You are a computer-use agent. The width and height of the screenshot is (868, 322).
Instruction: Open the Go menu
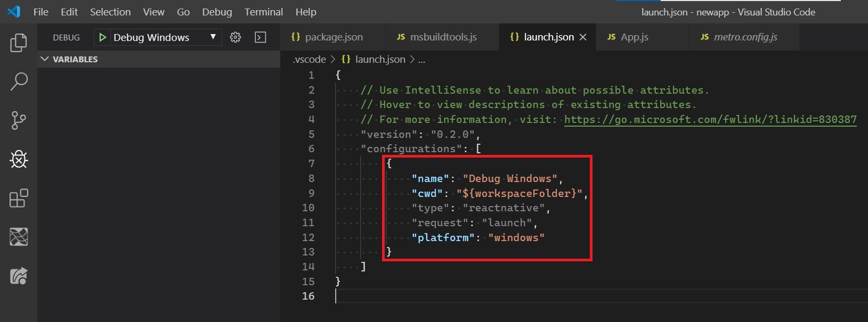(183, 12)
